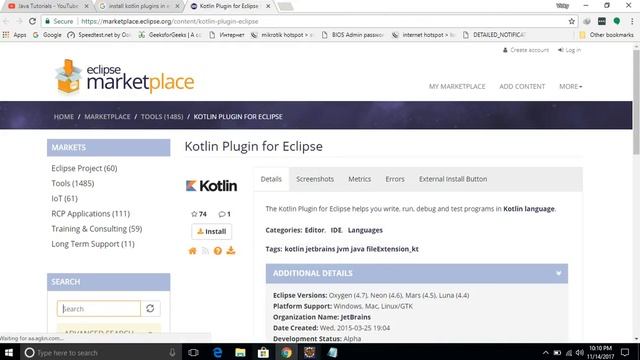This screenshot has height=360, width=640.
Task: Switch to Java Tutorials YouTube tab
Action: (x=48, y=6)
